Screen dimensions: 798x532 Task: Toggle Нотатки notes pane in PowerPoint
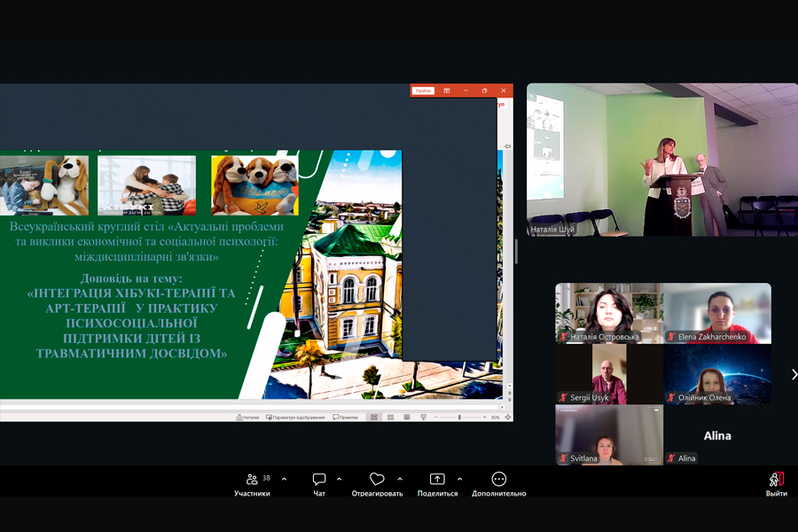point(247,418)
